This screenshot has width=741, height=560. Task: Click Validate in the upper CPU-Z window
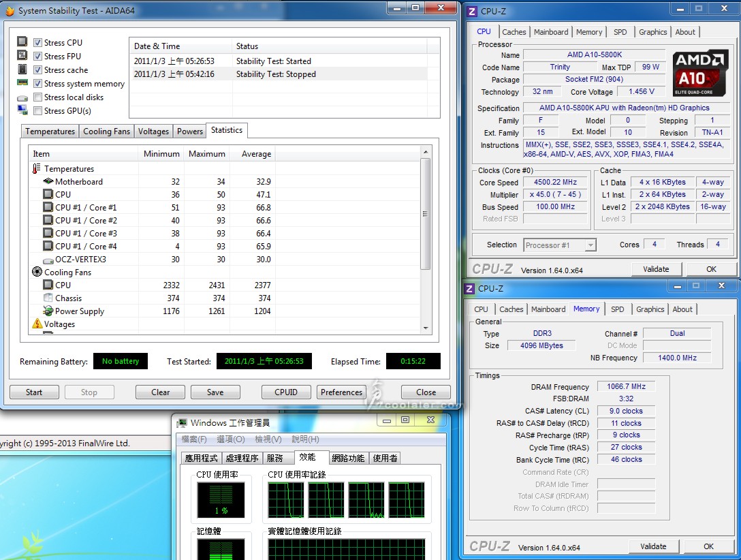click(656, 269)
